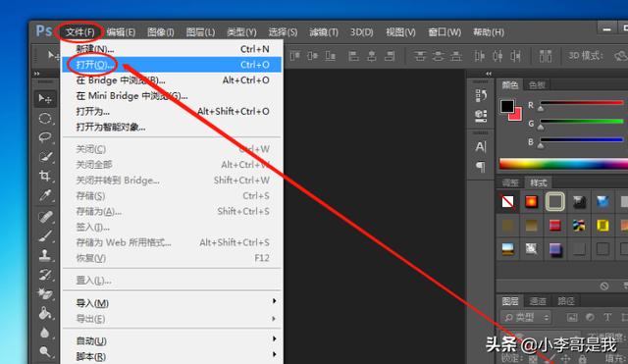628x364 pixels.
Task: Choose 置入(L)... menu item
Action: 173,281
